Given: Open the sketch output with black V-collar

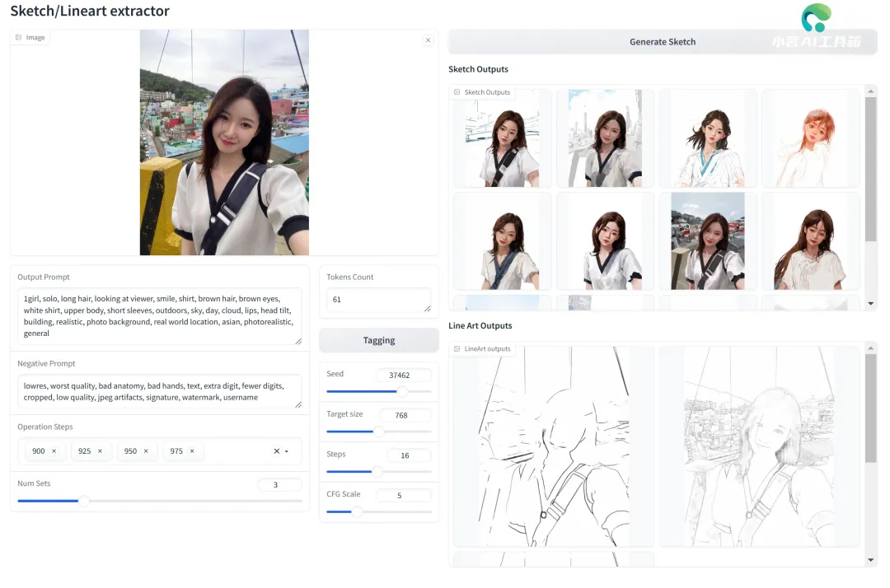Looking at the screenshot, I should pyautogui.click(x=605, y=241).
